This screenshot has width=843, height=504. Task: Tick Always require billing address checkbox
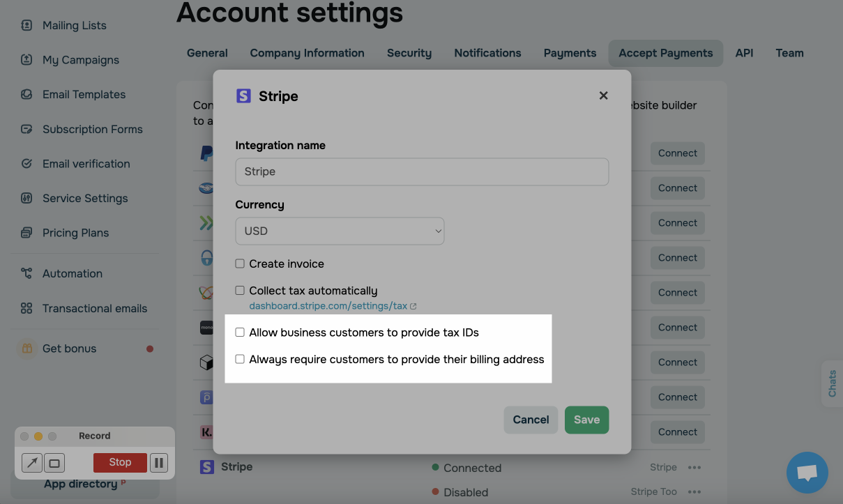(x=240, y=360)
